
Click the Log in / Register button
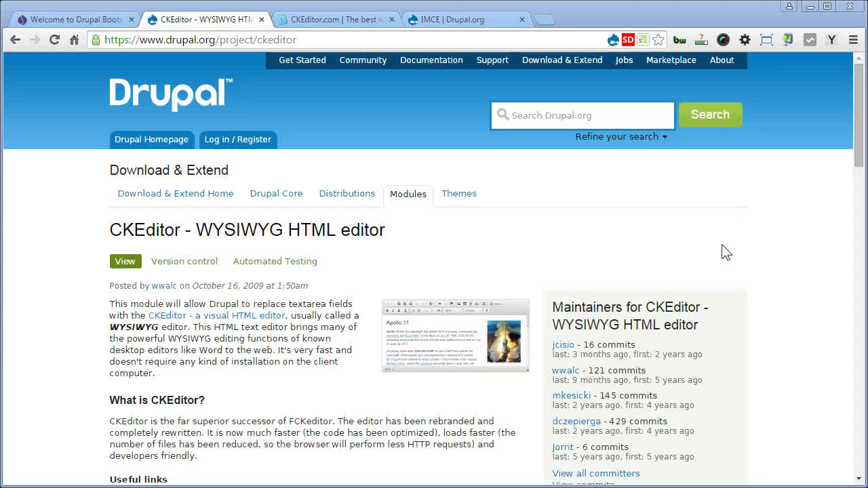point(237,140)
